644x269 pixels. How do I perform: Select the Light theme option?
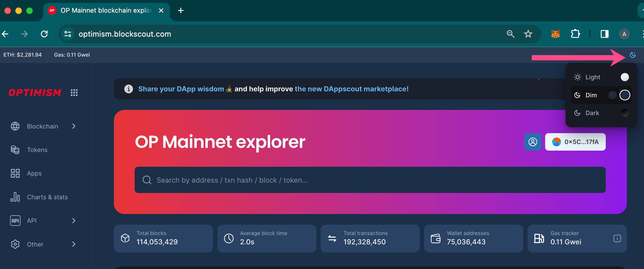pos(601,77)
